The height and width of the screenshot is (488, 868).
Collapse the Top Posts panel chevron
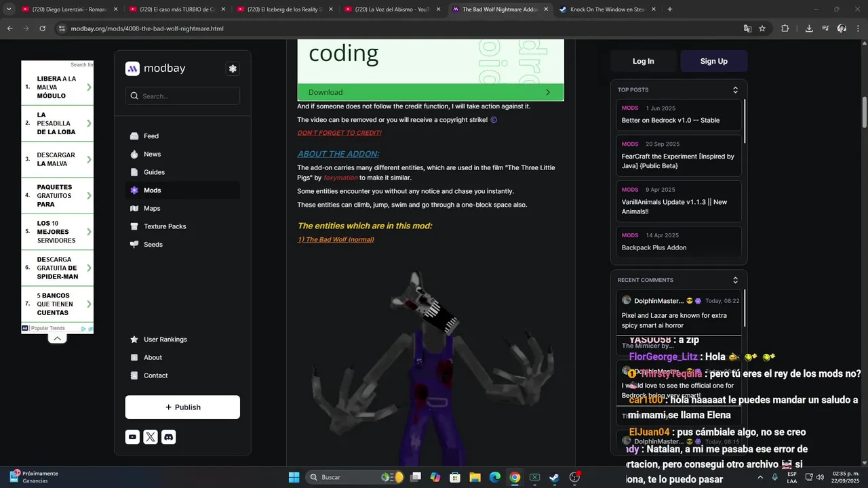[735, 90]
